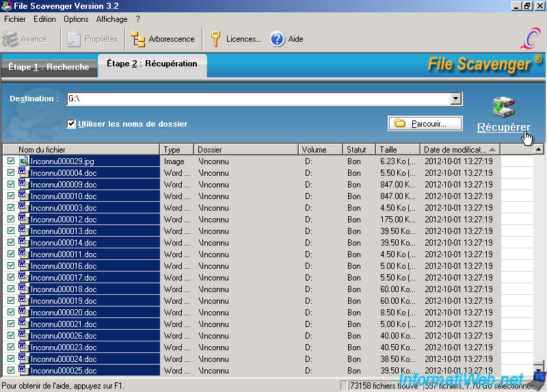Click the Récupérer link
Viewport: 547px width, 392px height.
tap(503, 127)
